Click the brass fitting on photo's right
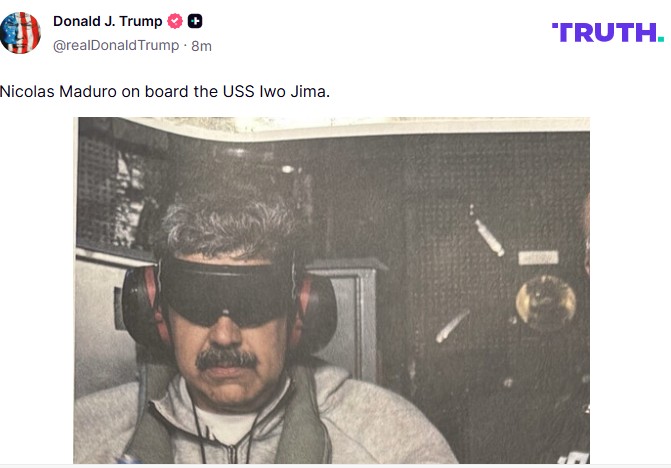Screen dimensions: 671x468 pyautogui.click(x=546, y=301)
